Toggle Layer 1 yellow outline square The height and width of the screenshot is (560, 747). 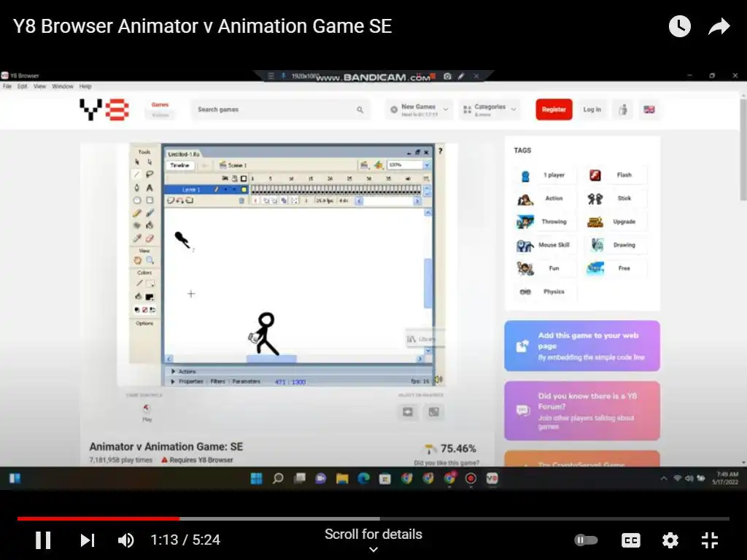tap(244, 190)
